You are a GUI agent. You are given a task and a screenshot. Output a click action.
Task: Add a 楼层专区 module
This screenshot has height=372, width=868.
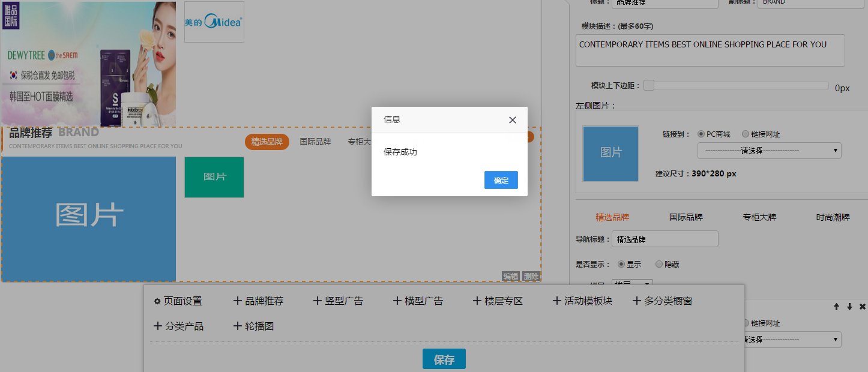click(x=498, y=301)
